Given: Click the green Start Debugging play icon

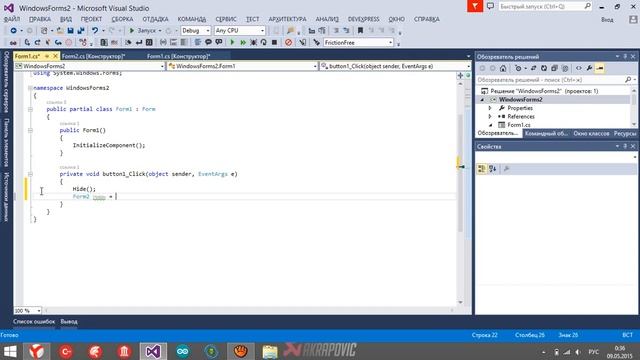Looking at the screenshot, I should [x=232, y=42].
